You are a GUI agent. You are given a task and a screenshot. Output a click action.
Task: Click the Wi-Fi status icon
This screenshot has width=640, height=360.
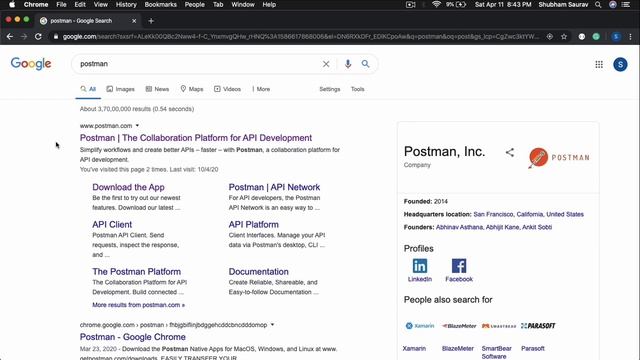tap(436, 4)
